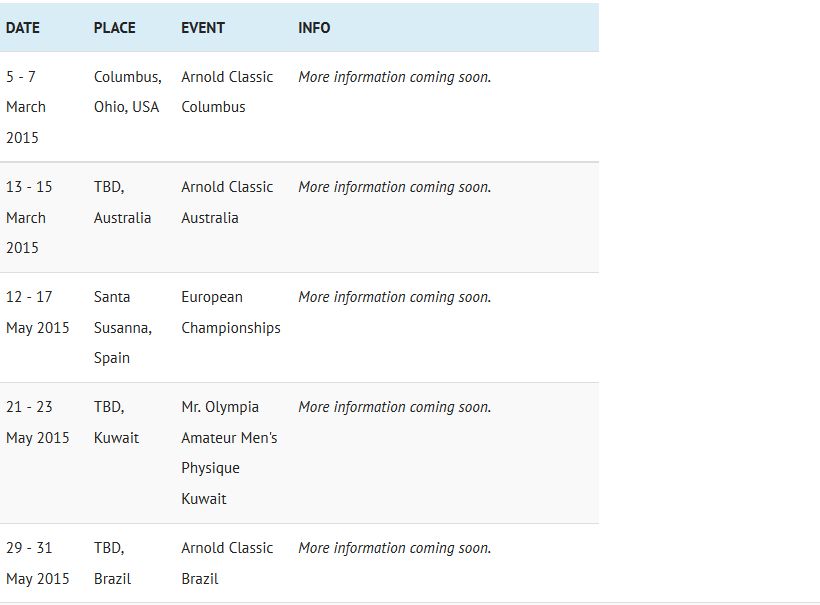Select the Santa Susanna, Spain place cell
Image resolution: width=820 pixels, height=605 pixels.
point(122,327)
